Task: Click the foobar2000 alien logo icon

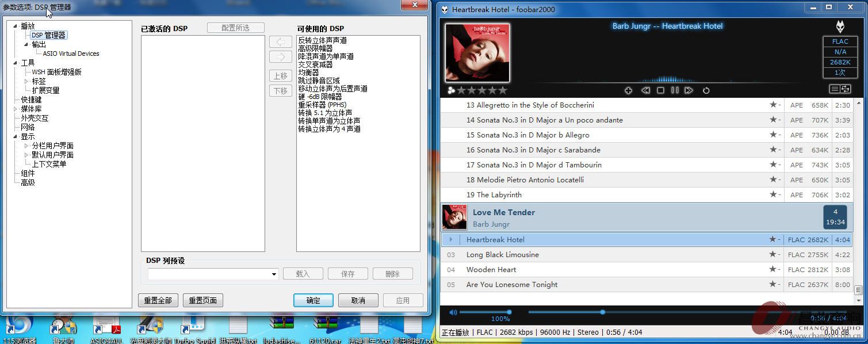Action: [x=840, y=26]
